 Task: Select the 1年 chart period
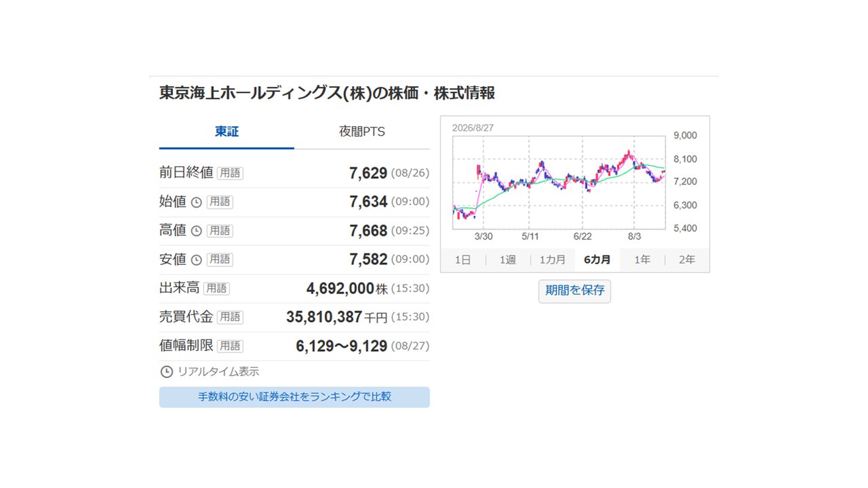(642, 260)
